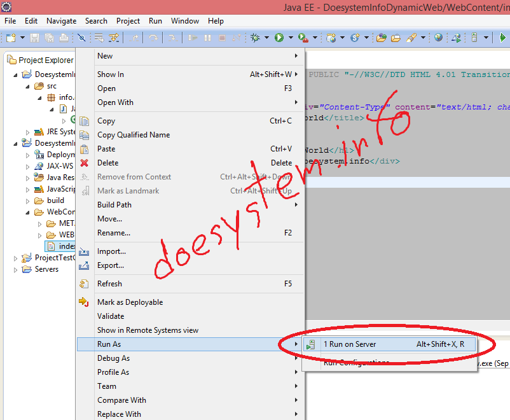Click the server toolbar icon
This screenshot has height=420, width=510.
click(x=474, y=38)
